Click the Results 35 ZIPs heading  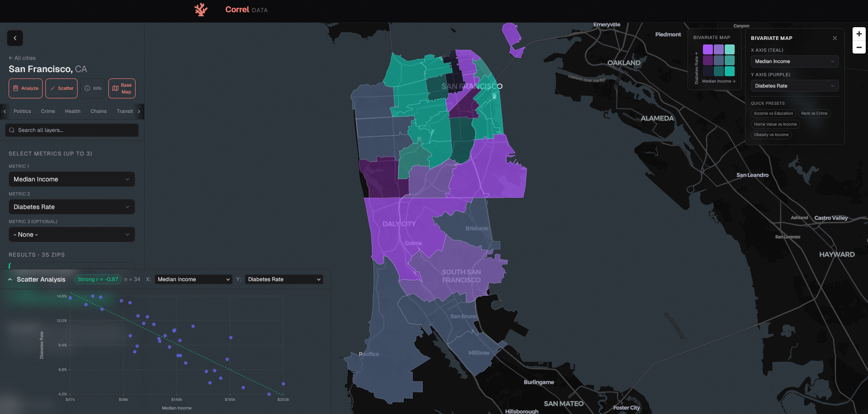[x=37, y=255]
